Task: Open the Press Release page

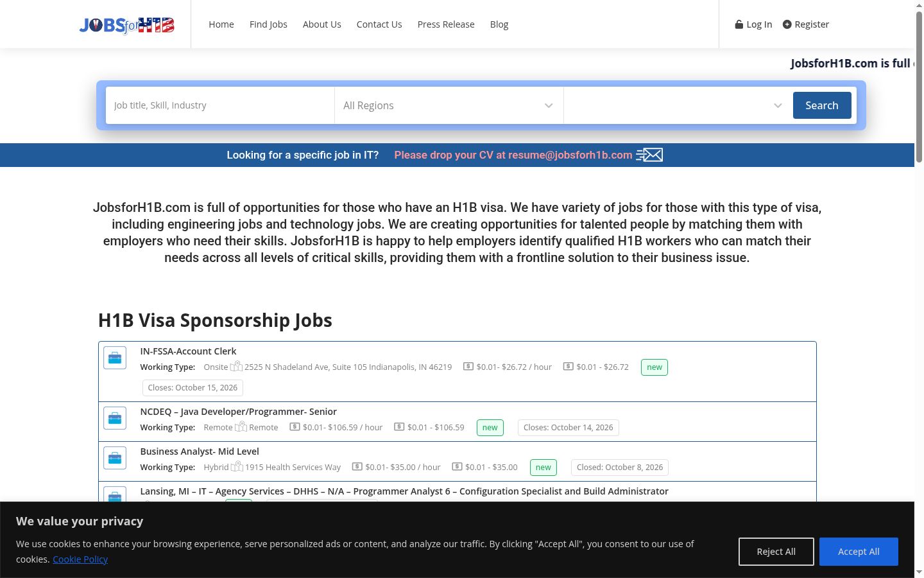Action: [x=446, y=24]
